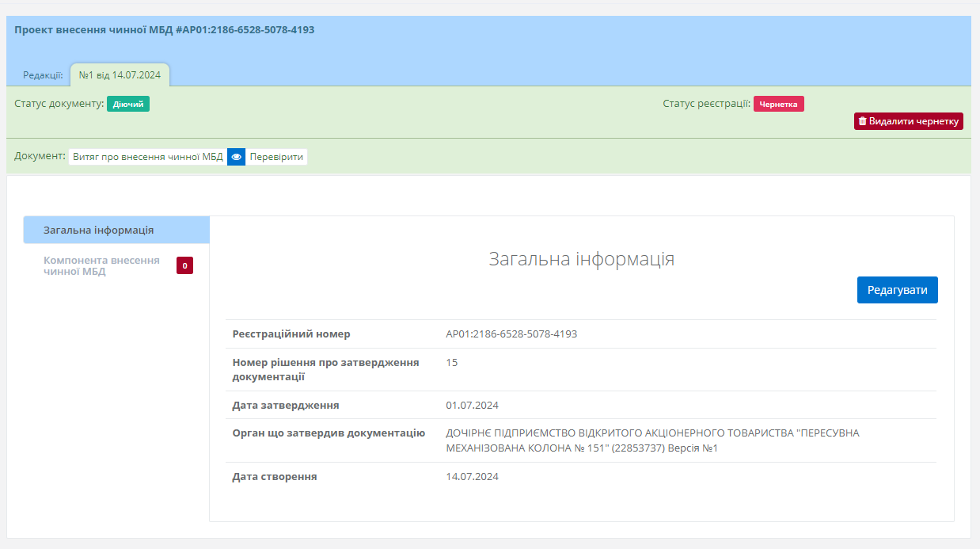
Task: Click the Перевірити button
Action: tap(276, 157)
